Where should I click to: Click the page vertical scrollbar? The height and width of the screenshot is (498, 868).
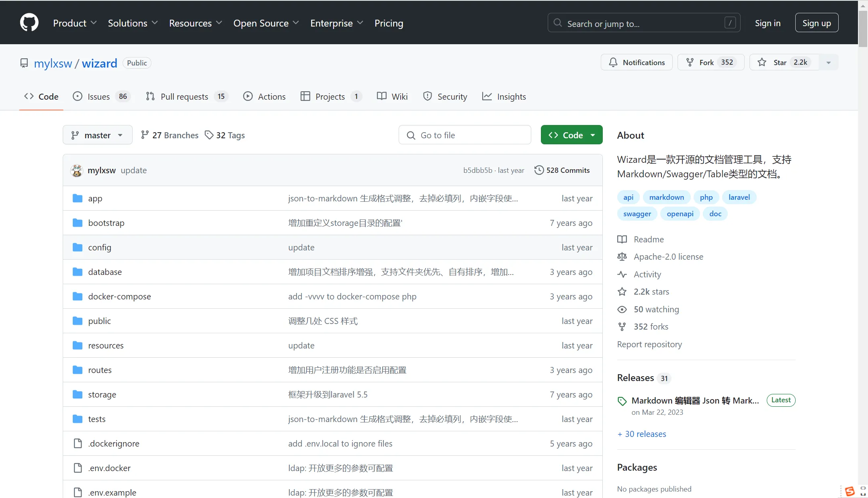click(863, 29)
